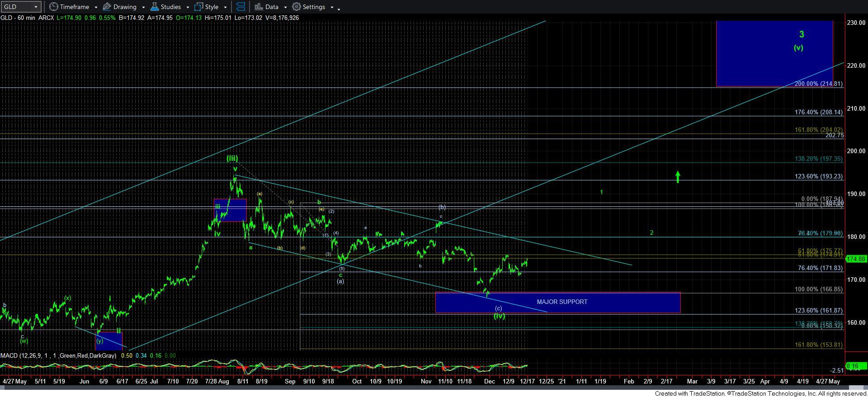Click the GLD - 60 min ARCX status text
The width and height of the screenshot is (868, 397).
(27, 18)
